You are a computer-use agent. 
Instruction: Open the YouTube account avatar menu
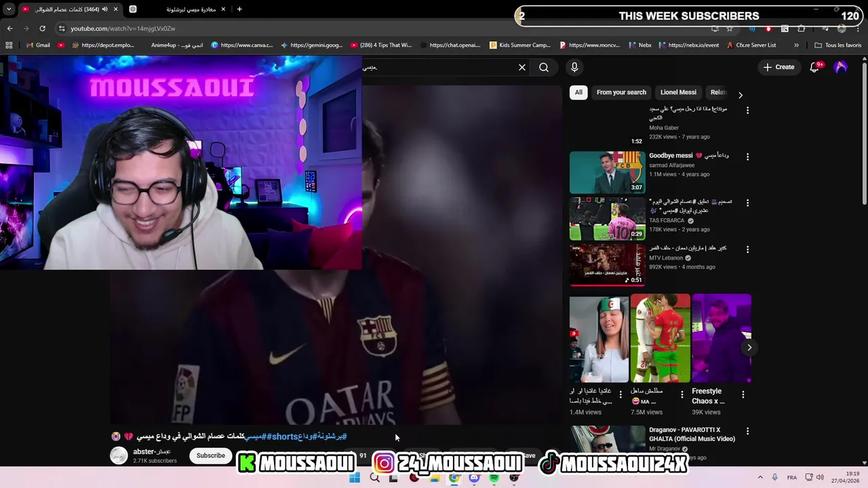pos(841,67)
